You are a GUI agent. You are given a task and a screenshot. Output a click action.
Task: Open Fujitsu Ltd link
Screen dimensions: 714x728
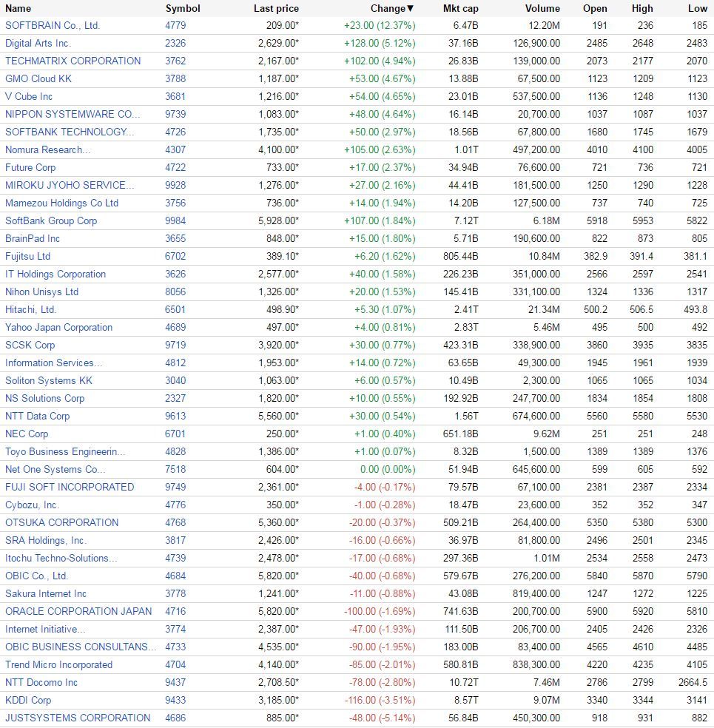pos(28,256)
